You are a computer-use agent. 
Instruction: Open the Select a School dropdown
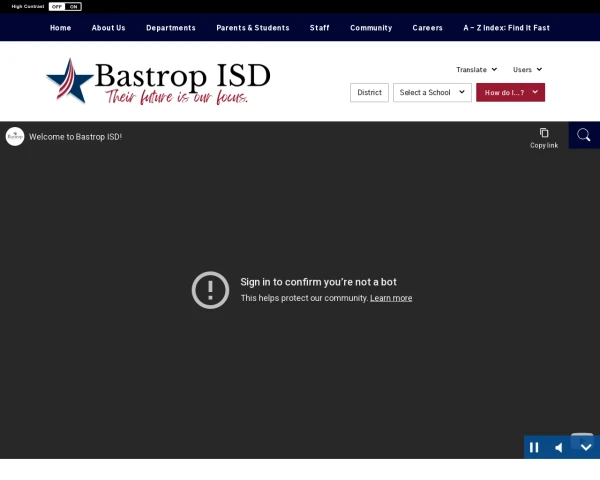pos(432,93)
